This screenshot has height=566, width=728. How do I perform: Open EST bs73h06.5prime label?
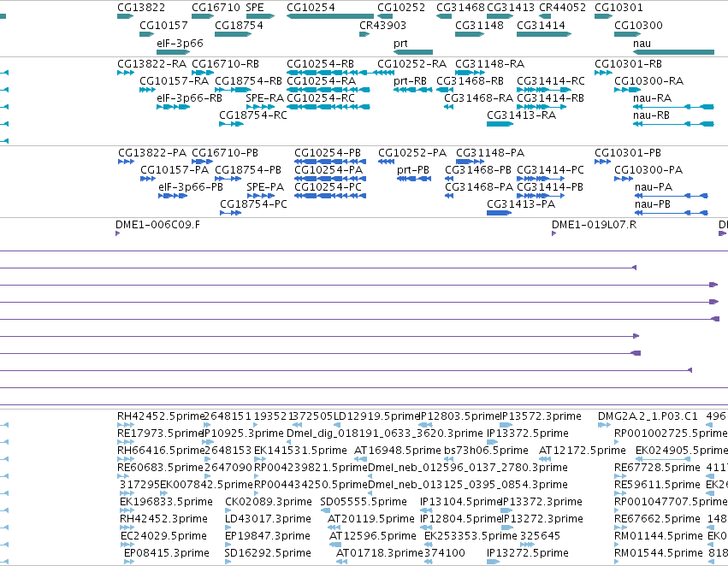[486, 451]
